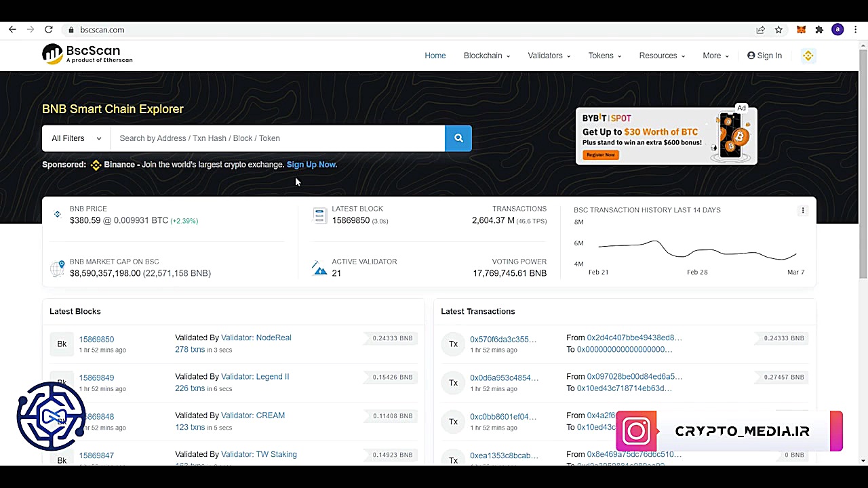Screen dimensions: 868x488
Task: Open the Tokens dropdown menu
Action: 604,56
